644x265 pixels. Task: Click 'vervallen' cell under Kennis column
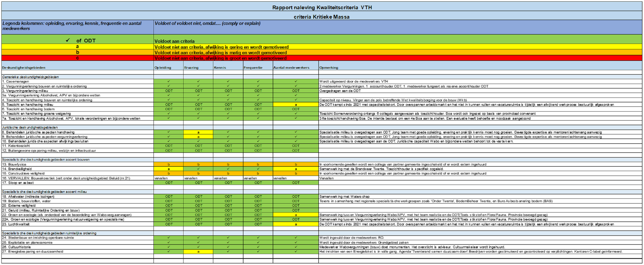220,178
